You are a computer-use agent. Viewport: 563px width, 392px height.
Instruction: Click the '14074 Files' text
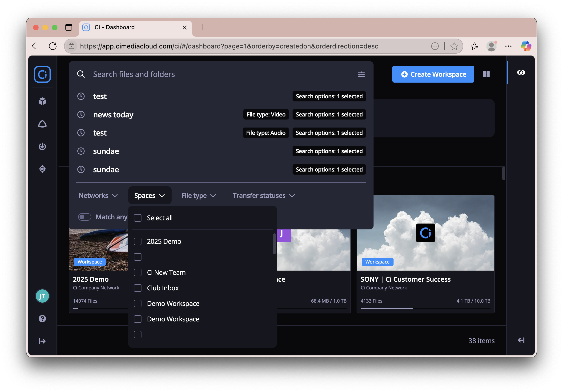(85, 301)
